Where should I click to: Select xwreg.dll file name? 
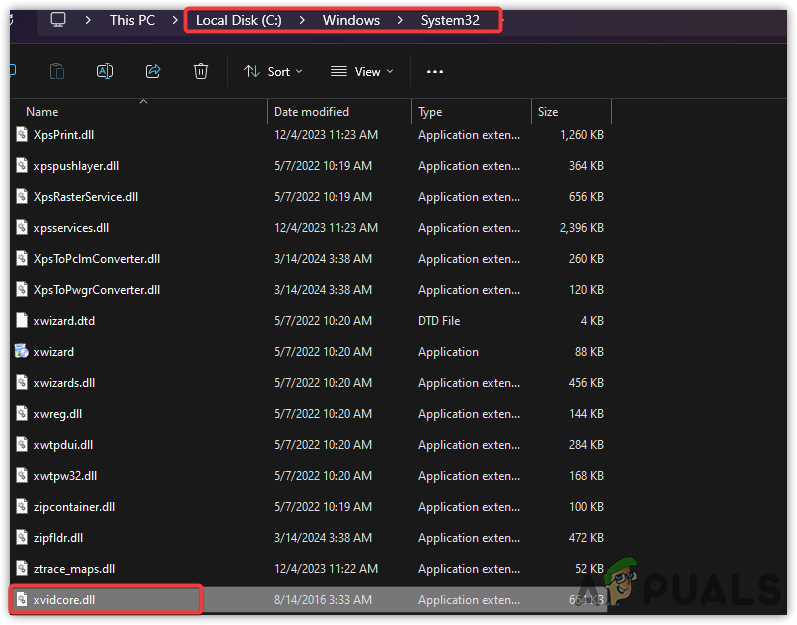point(57,414)
